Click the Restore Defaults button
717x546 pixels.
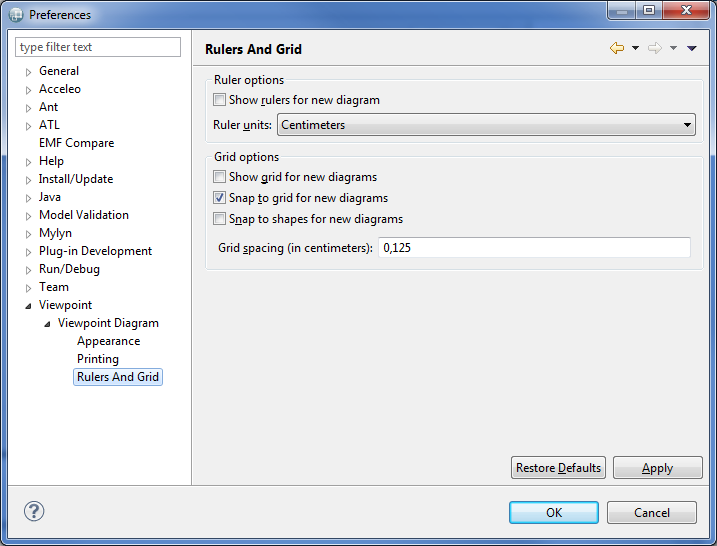[558, 468]
